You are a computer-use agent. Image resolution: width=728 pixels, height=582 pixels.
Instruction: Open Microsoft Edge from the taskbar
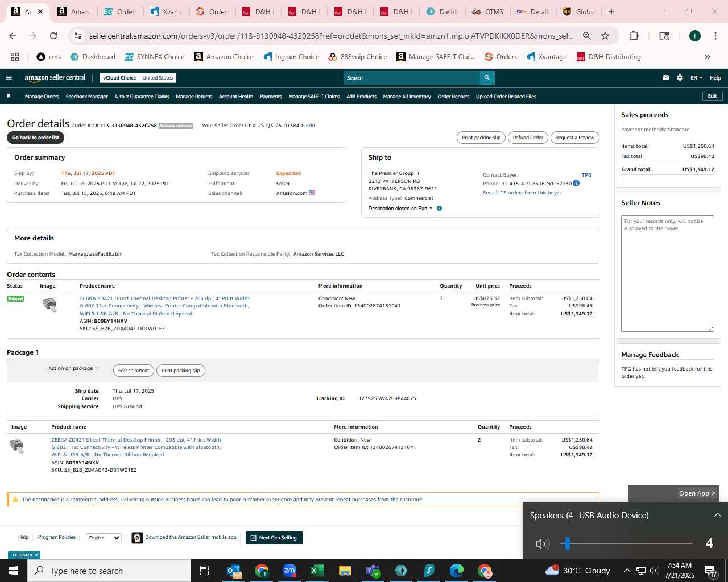pos(457,571)
